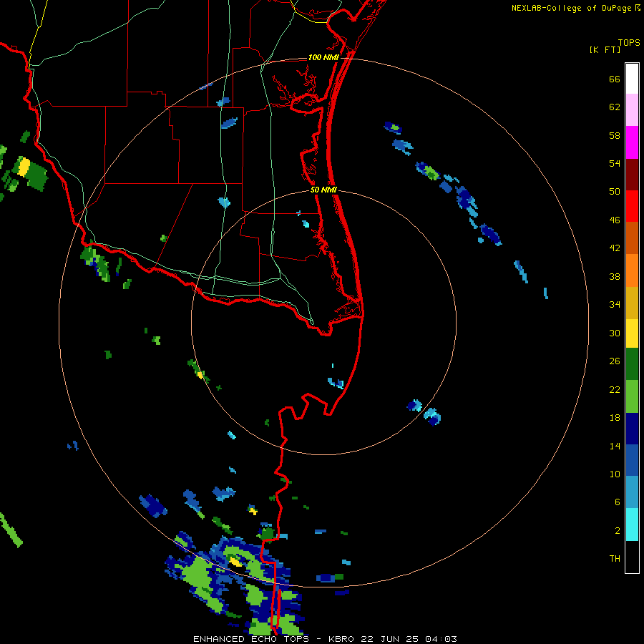Viewport: 644px width, 644px height.
Task: Click the legend value 50
Action: click(615, 191)
